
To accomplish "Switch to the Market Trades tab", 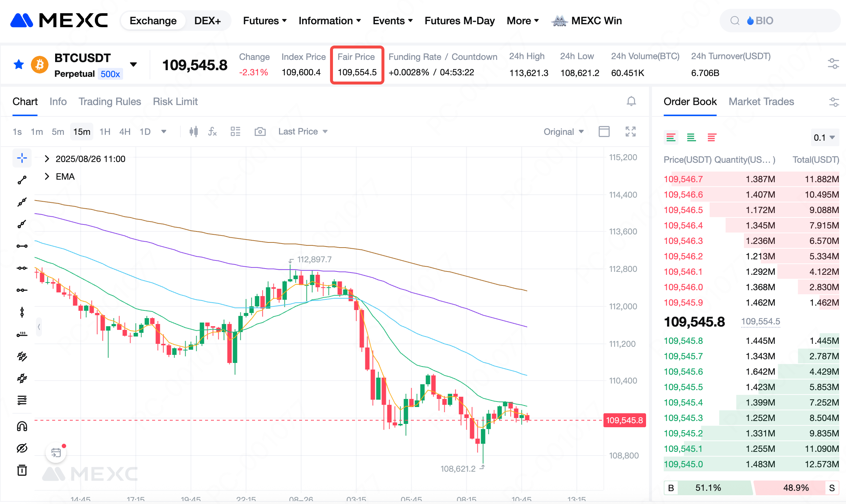I will pyautogui.click(x=761, y=102).
